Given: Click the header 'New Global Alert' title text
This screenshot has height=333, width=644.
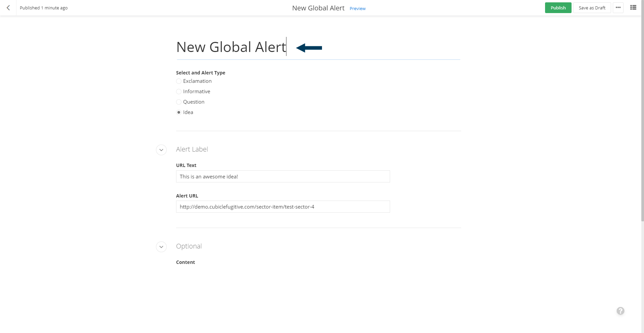Looking at the screenshot, I should click(x=318, y=8).
